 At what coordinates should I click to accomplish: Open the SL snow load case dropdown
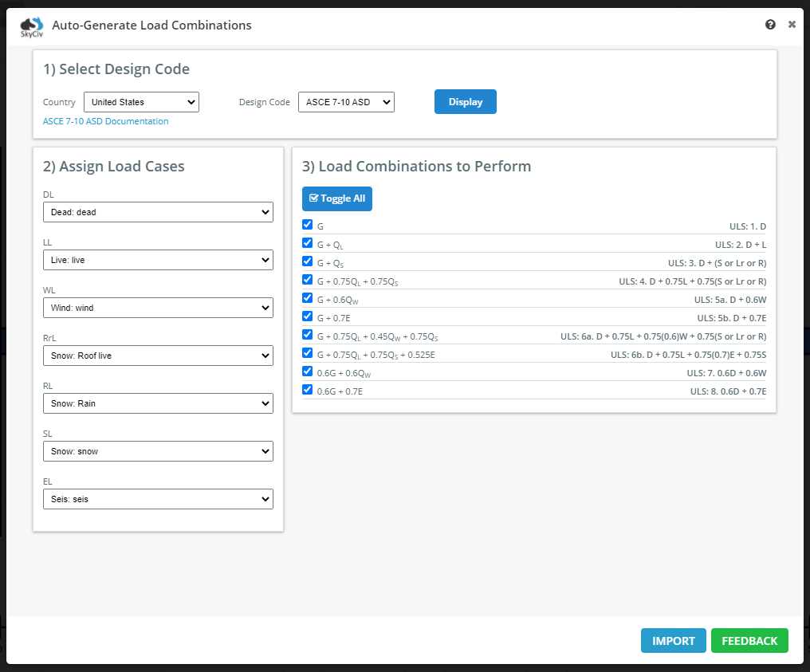pos(158,451)
